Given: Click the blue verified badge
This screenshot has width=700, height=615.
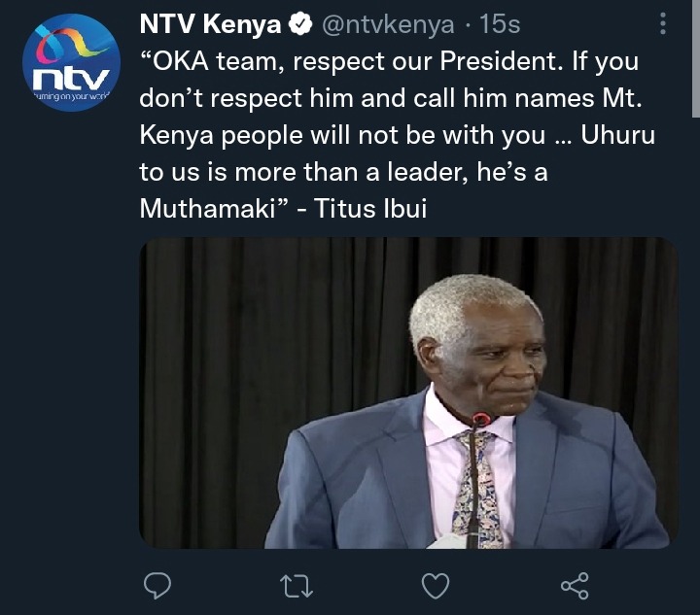Looking at the screenshot, I should (300, 23).
